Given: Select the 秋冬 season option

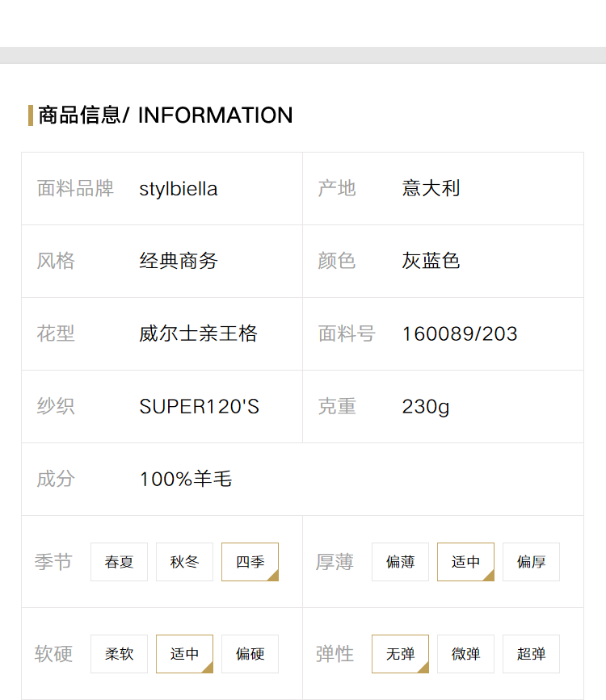Looking at the screenshot, I should (x=184, y=562).
